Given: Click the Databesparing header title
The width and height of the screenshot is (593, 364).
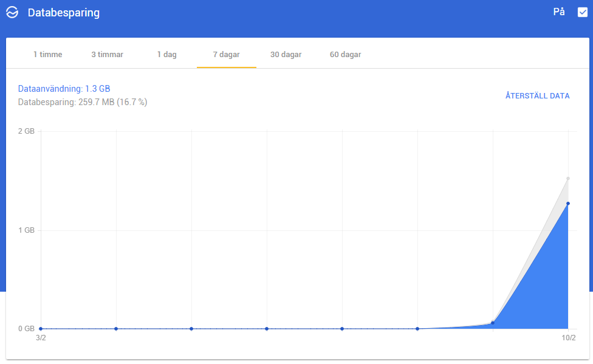Looking at the screenshot, I should [64, 13].
